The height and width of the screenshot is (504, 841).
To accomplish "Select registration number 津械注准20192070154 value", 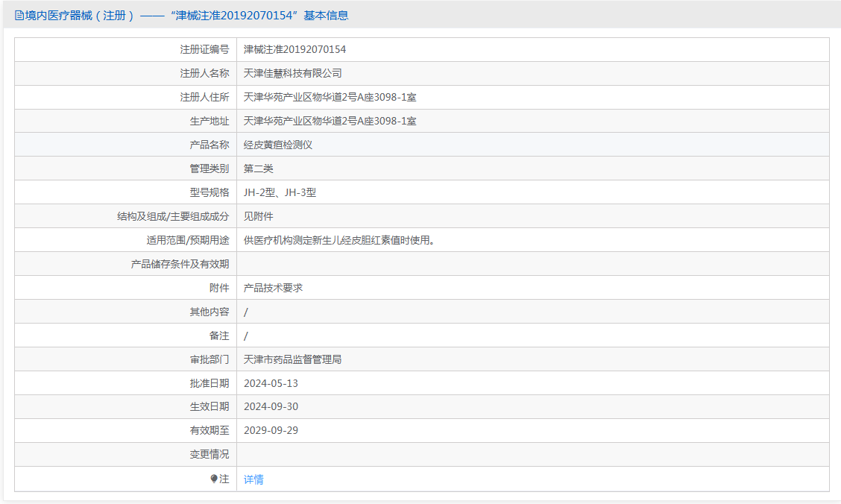I will [x=294, y=49].
